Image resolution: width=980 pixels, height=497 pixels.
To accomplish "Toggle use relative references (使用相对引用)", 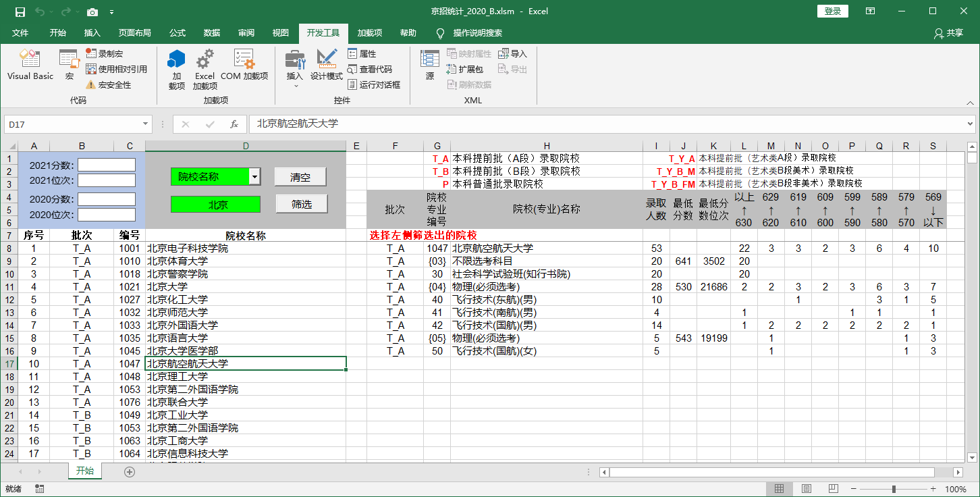I will 116,69.
